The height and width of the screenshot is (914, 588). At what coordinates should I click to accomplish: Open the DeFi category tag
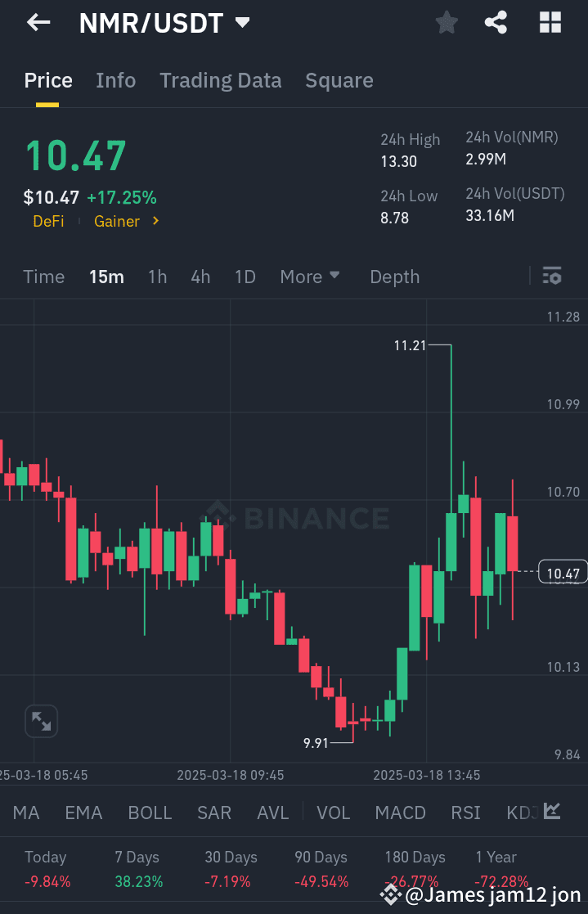[x=48, y=222]
